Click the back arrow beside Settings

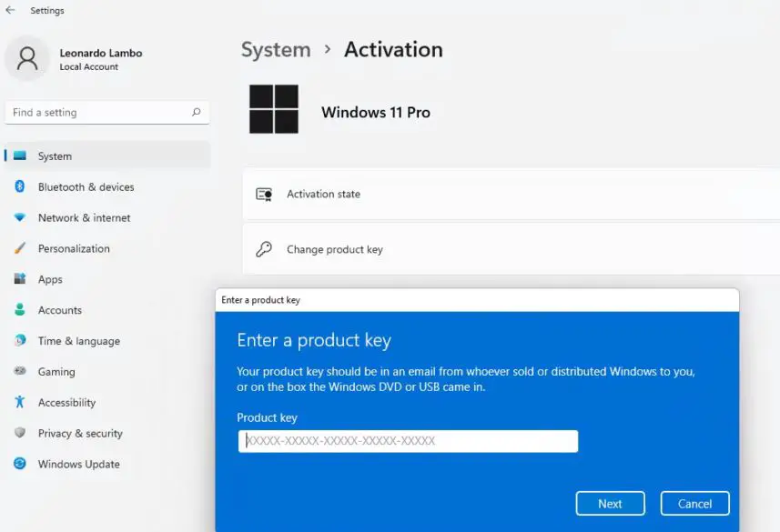(x=10, y=10)
